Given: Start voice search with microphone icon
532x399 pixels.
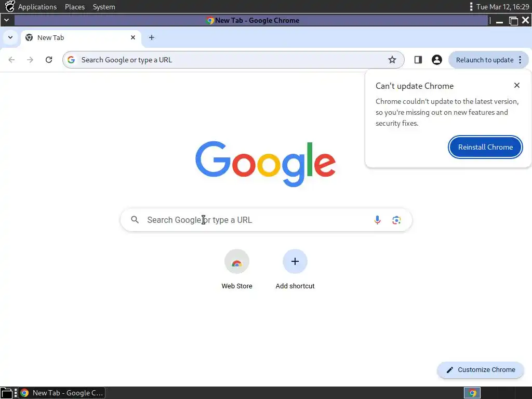Looking at the screenshot, I should (377, 220).
